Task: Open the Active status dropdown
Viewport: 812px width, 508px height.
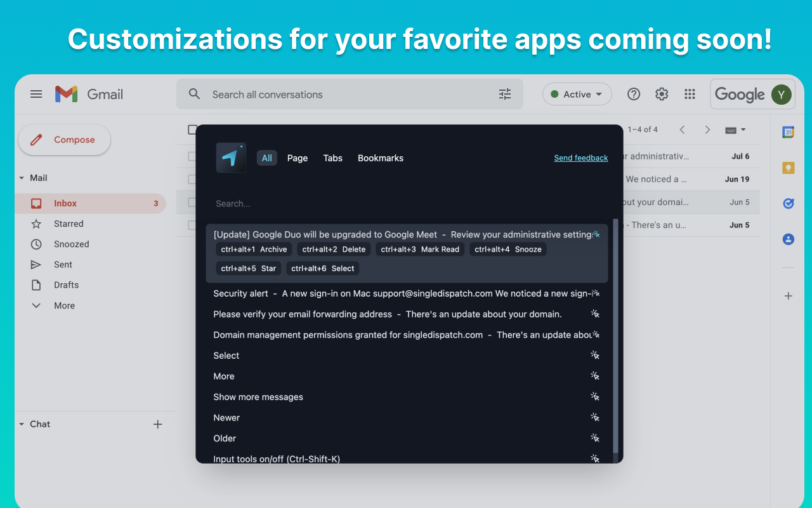Action: (577, 93)
